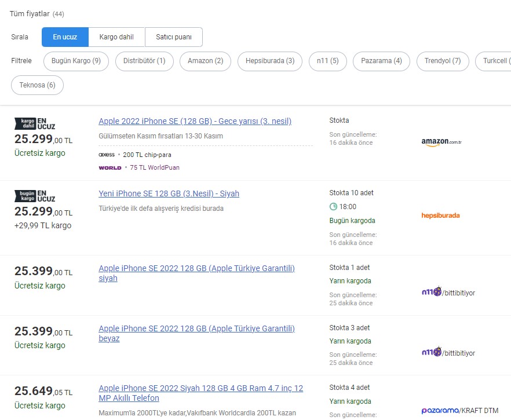Viewport: 511px width, 420px height.
Task: Open iPhone SE 2022 Apple Türkiye Garantili siyah link
Action: (x=196, y=273)
